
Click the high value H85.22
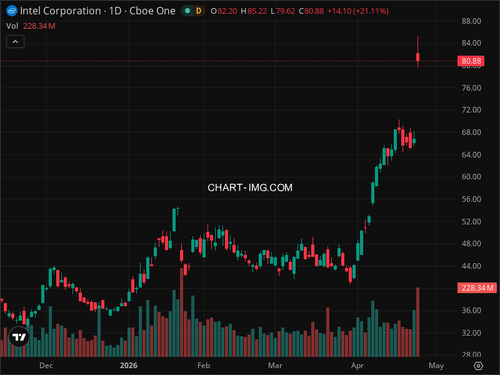coord(254,11)
